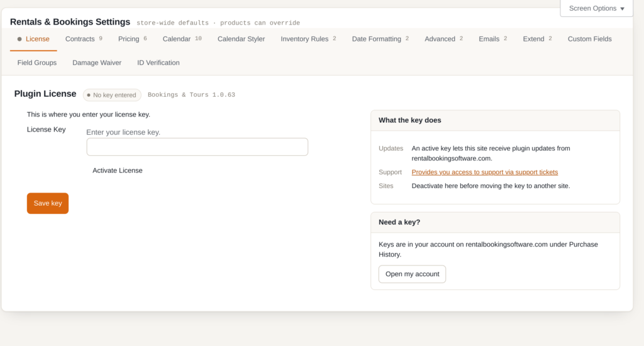Switch to the Contracts tab
644x346 pixels.
click(84, 39)
